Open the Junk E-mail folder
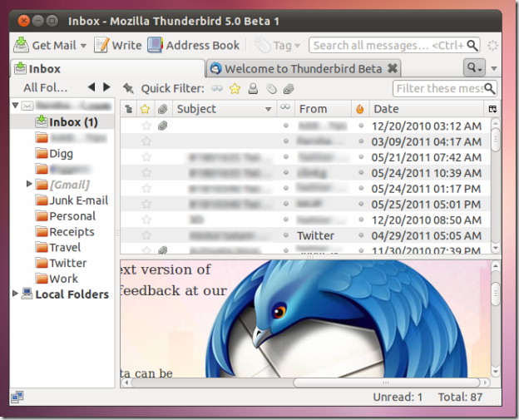The height and width of the screenshot is (420, 519). [78, 200]
